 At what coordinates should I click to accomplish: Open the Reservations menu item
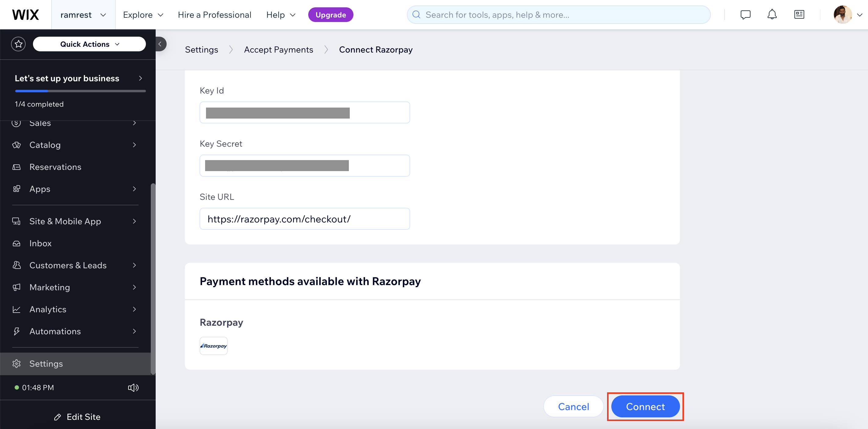point(75,167)
